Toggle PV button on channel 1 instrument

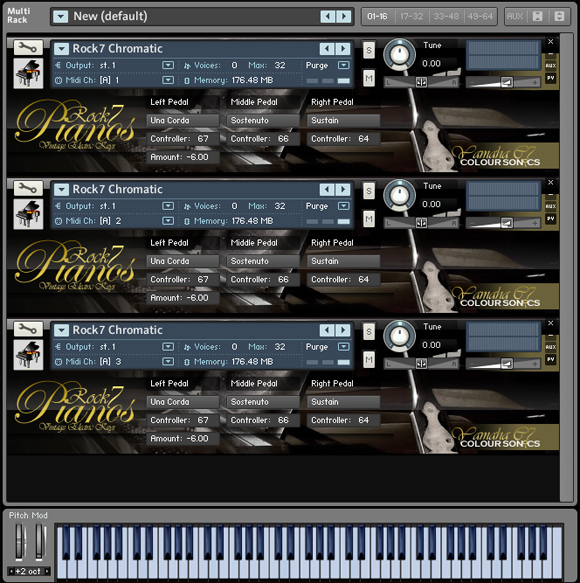(551, 78)
